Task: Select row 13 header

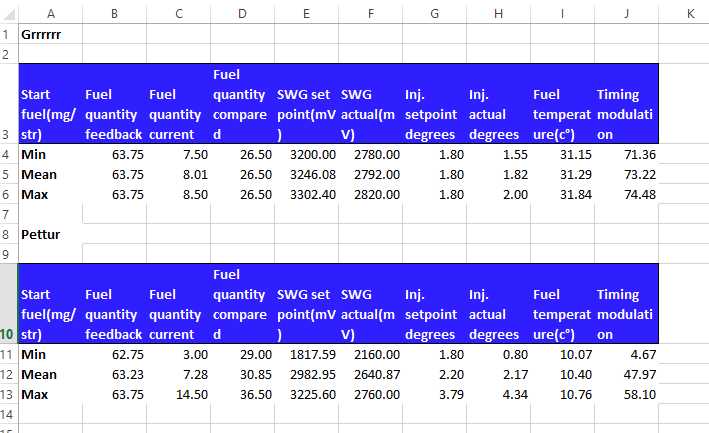Action: (9, 394)
